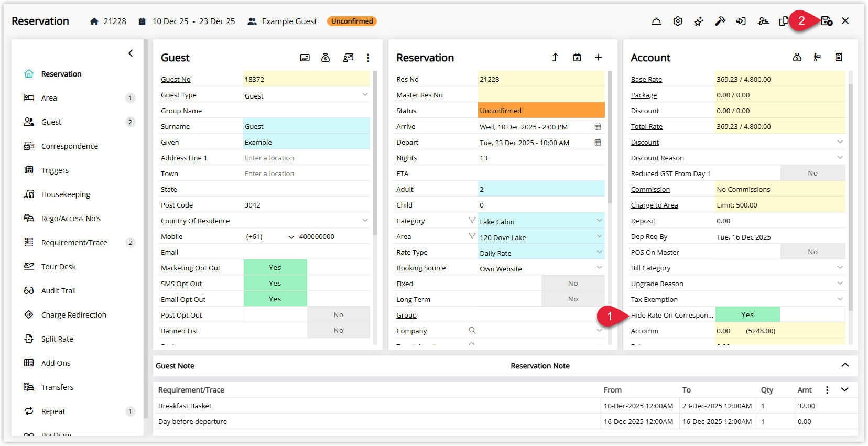Click the plus icon in Reservation panel
868x446 pixels.
(x=598, y=57)
